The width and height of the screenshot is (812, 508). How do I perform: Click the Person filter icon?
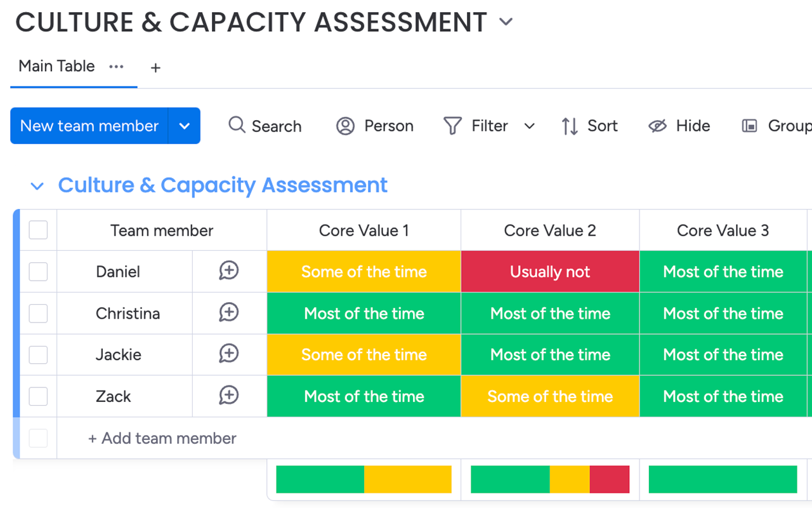click(345, 126)
